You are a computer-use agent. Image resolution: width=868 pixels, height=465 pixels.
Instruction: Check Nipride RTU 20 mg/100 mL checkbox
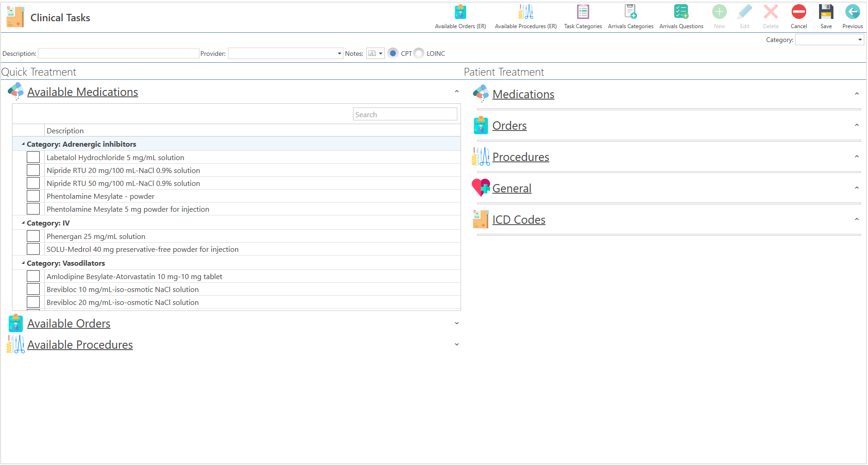pyautogui.click(x=33, y=170)
